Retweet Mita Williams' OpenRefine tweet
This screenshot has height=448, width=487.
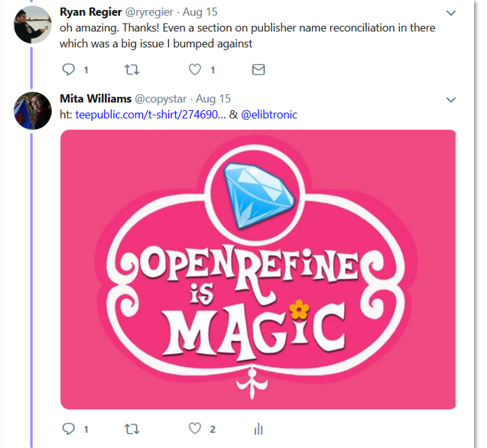click(131, 429)
